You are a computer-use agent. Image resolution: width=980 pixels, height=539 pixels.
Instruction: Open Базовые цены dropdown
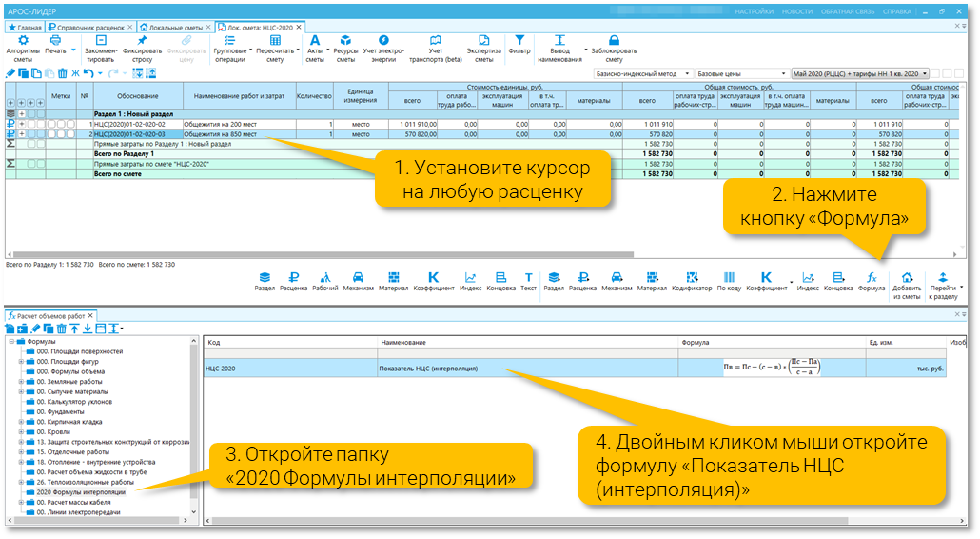(741, 73)
